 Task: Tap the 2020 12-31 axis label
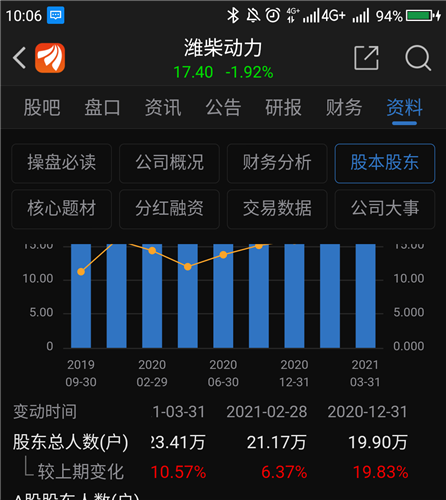coord(294,373)
